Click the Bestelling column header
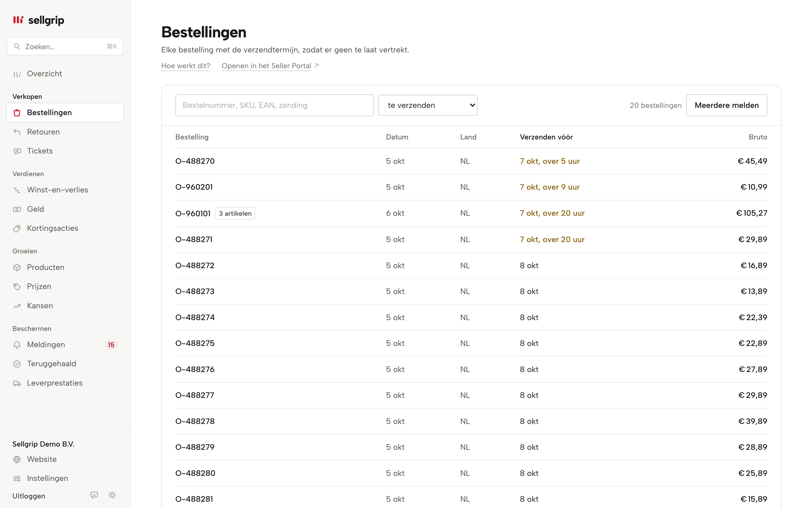Screen dimensions: 812x508 (192, 137)
